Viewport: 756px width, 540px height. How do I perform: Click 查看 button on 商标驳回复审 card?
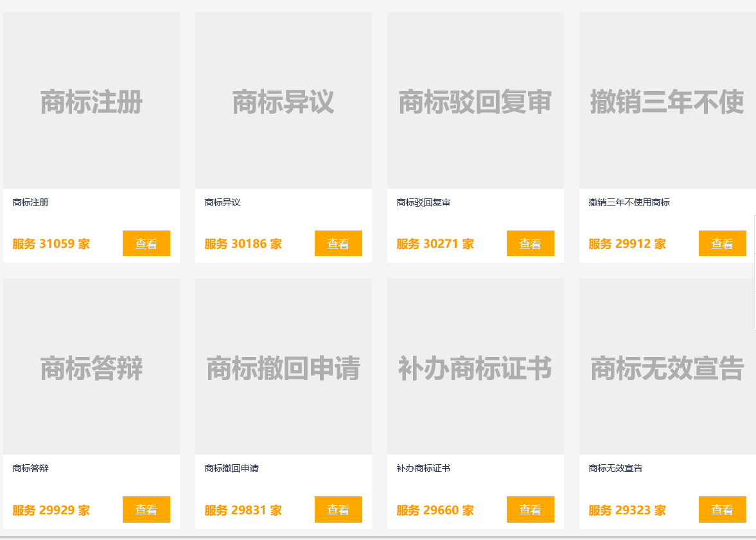click(x=531, y=243)
